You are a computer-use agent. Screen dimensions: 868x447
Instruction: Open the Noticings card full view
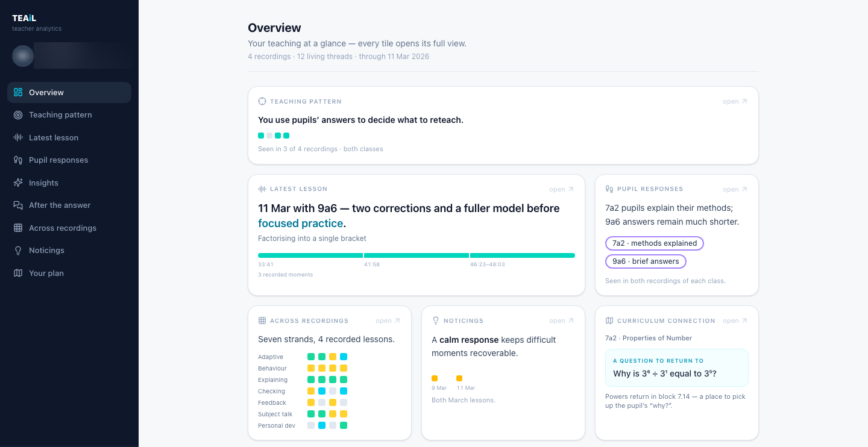[x=562, y=321]
